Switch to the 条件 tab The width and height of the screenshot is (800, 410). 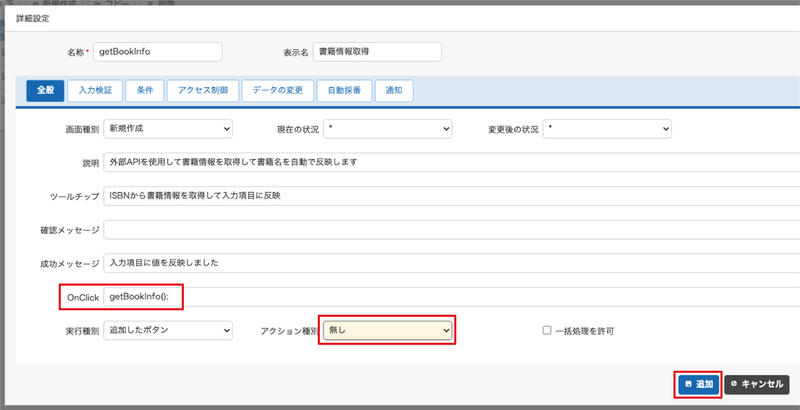pyautogui.click(x=145, y=90)
